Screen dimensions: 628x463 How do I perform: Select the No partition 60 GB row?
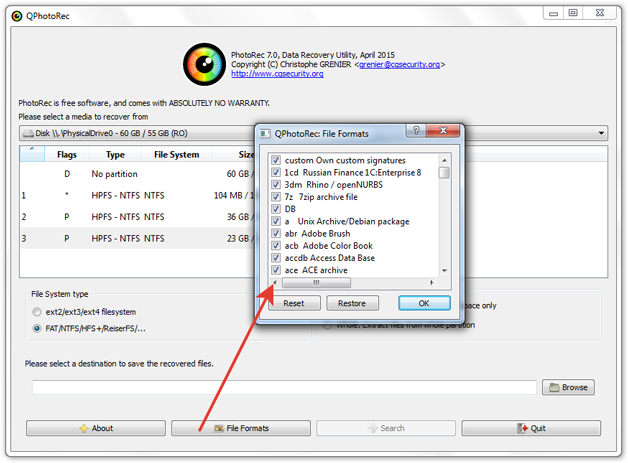[x=138, y=174]
